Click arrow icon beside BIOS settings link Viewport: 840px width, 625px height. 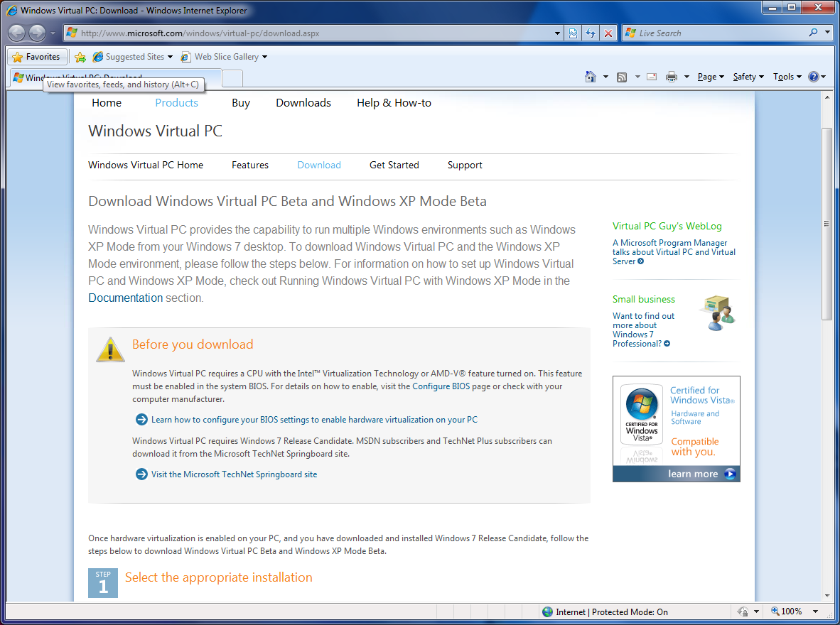141,419
